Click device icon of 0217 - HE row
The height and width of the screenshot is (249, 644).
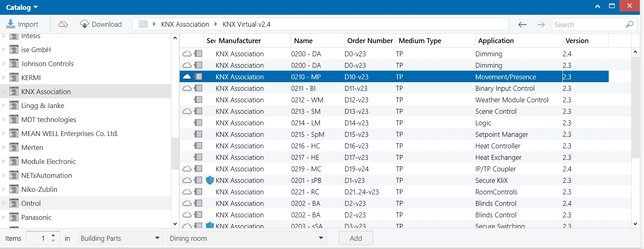(199, 157)
